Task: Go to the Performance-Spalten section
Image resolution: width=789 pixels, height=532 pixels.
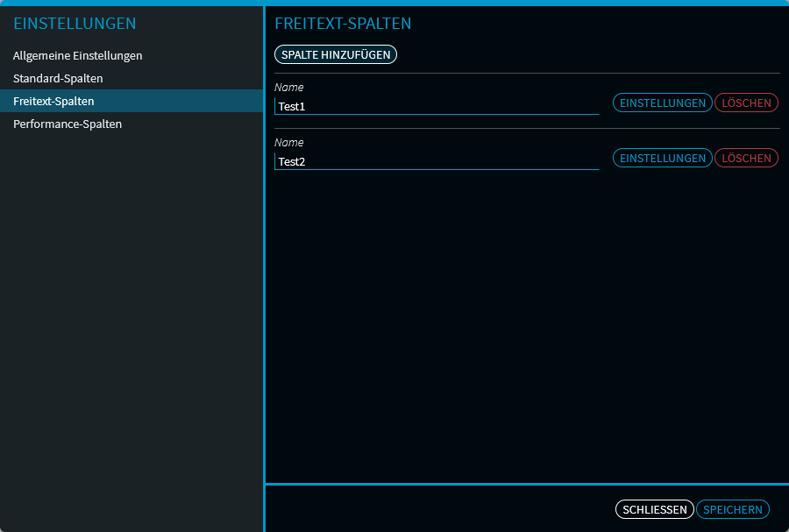Action: (68, 124)
